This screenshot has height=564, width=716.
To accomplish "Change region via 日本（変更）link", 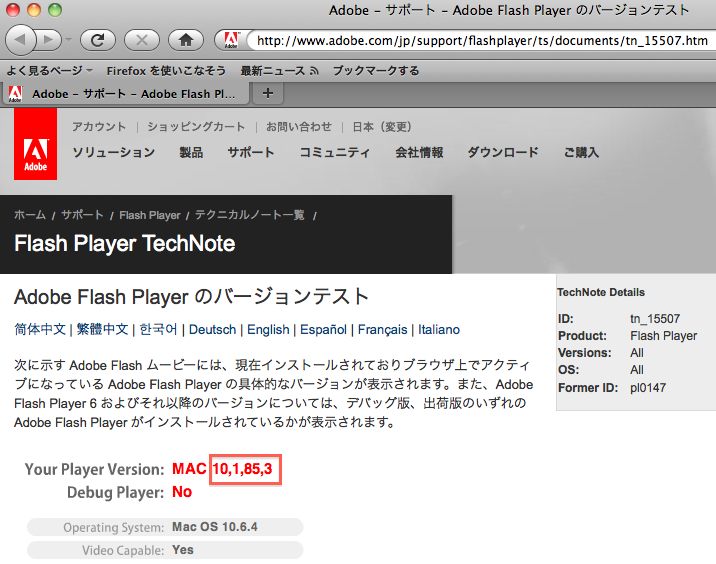I will coord(382,127).
